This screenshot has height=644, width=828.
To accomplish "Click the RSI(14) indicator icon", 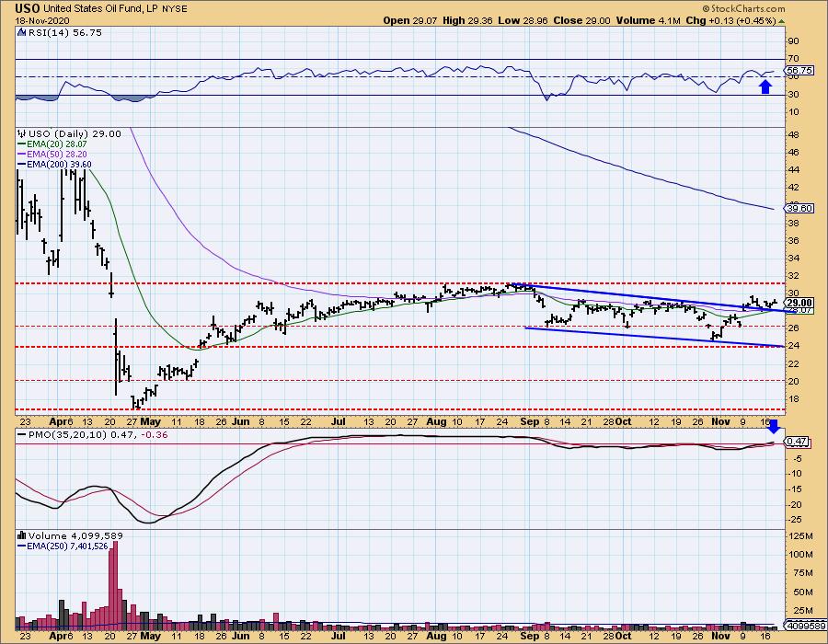I will point(21,32).
